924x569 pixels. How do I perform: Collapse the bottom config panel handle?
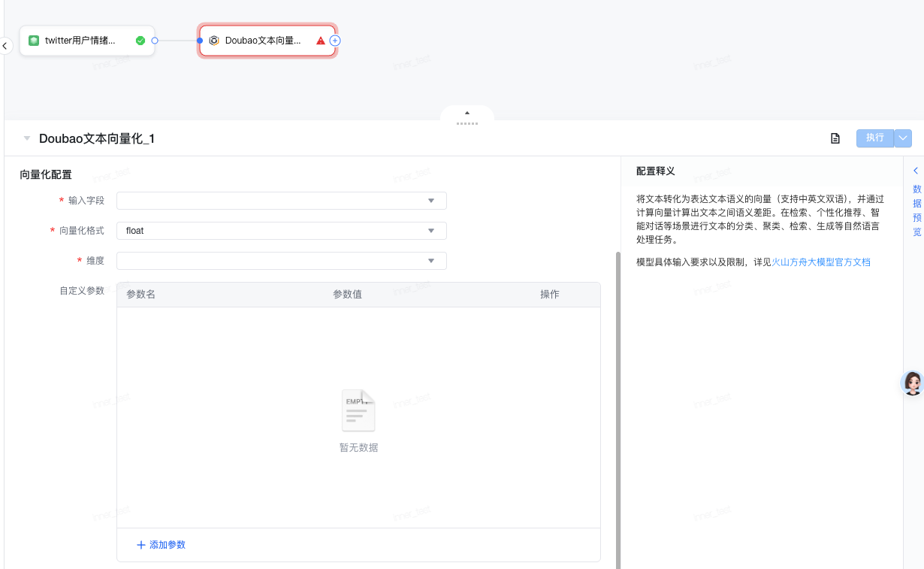coord(467,114)
